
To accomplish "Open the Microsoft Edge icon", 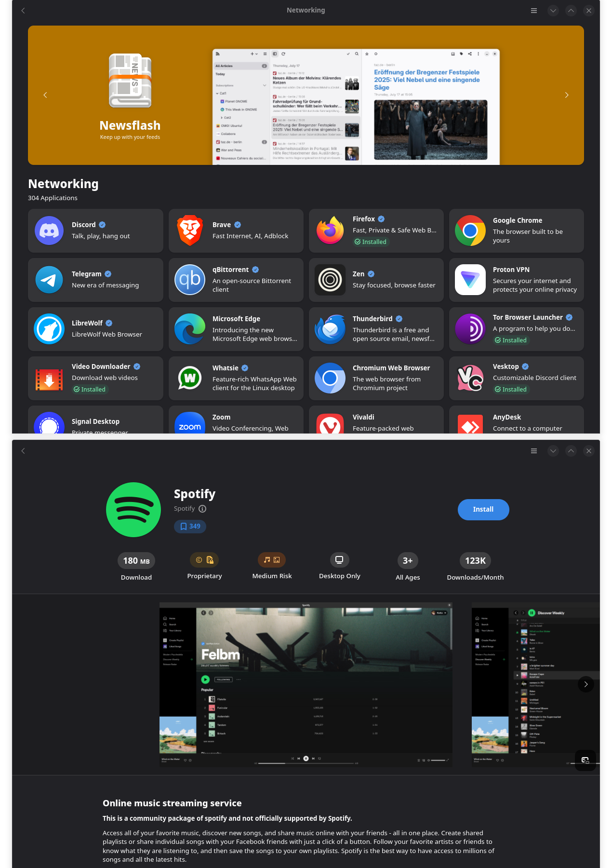I will [x=190, y=329].
